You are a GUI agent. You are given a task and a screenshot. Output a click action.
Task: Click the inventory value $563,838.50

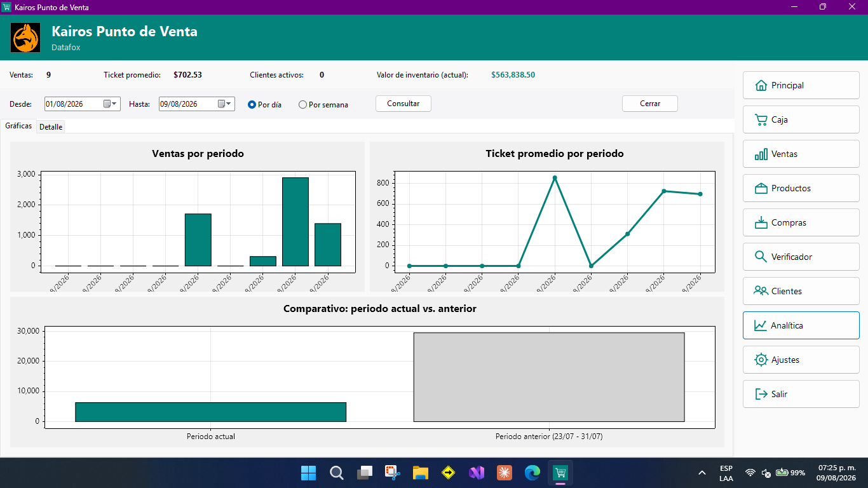click(x=513, y=75)
